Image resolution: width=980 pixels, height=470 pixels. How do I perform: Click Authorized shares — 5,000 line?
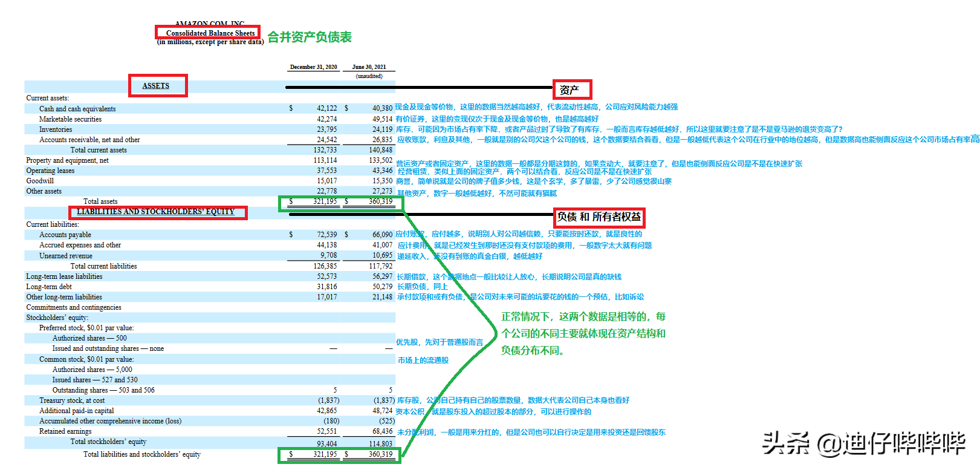92,370
